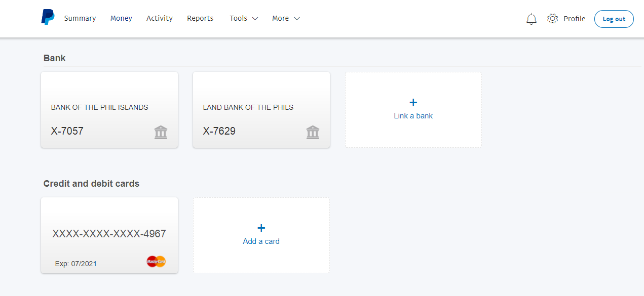Go to the Summary tab
The width and height of the screenshot is (644, 296).
pyautogui.click(x=80, y=18)
